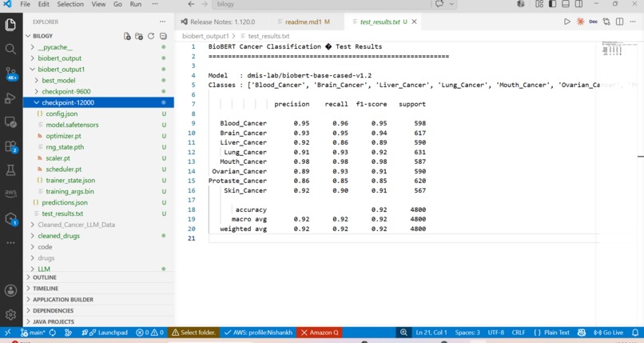Click the Doc editor action
The height and width of the screenshot is (343, 644).
(x=593, y=22)
